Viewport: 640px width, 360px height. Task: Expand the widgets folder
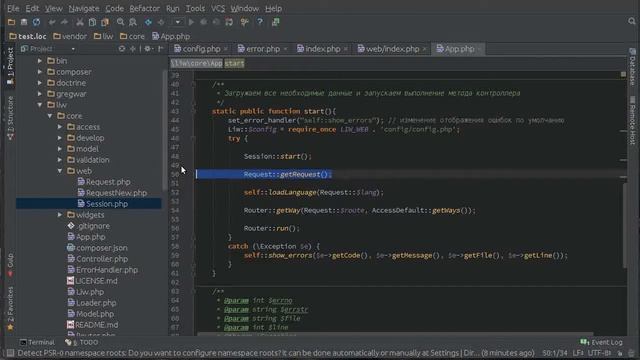(x=60, y=215)
